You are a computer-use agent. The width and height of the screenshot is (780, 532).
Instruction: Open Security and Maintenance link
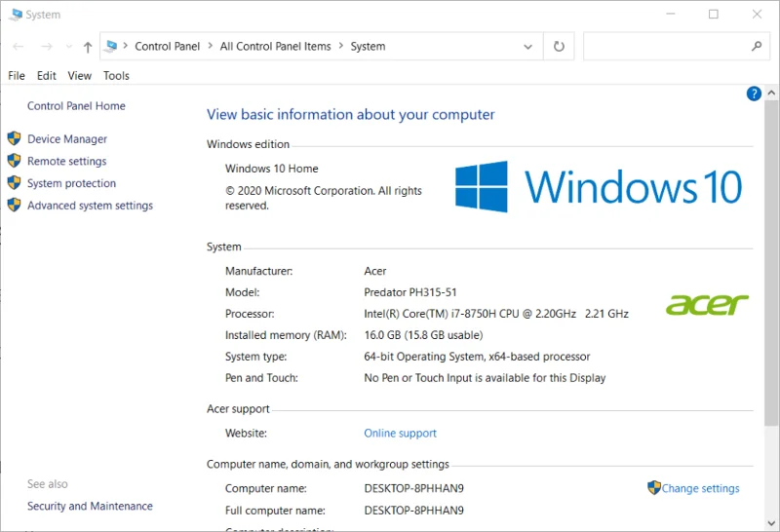pos(90,506)
